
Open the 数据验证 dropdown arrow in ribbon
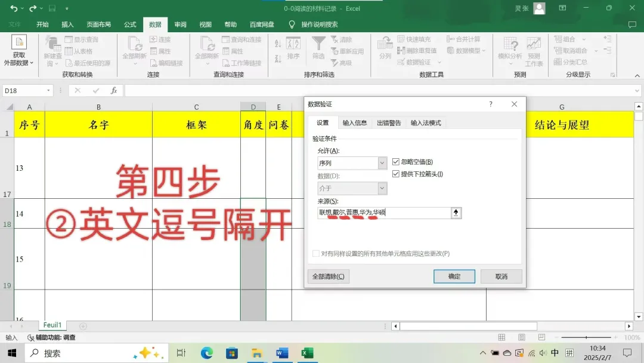tap(439, 63)
